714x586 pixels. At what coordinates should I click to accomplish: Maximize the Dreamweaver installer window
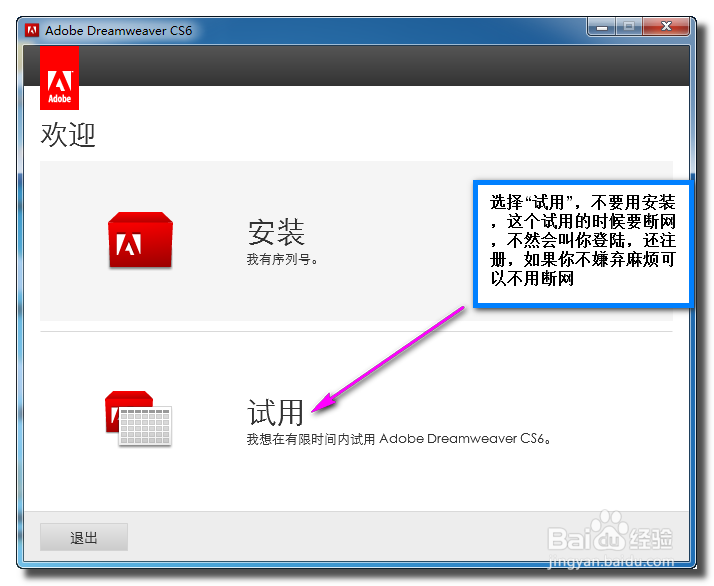coord(629,26)
